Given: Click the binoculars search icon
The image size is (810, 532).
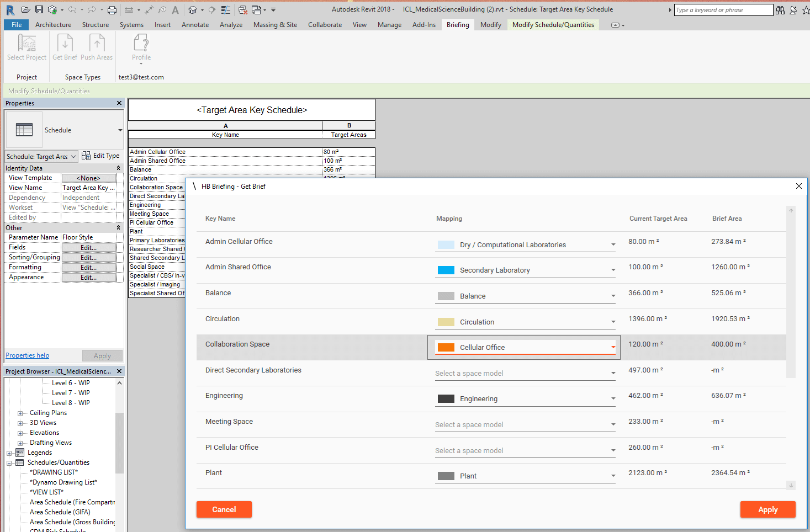Looking at the screenshot, I should pyautogui.click(x=780, y=10).
